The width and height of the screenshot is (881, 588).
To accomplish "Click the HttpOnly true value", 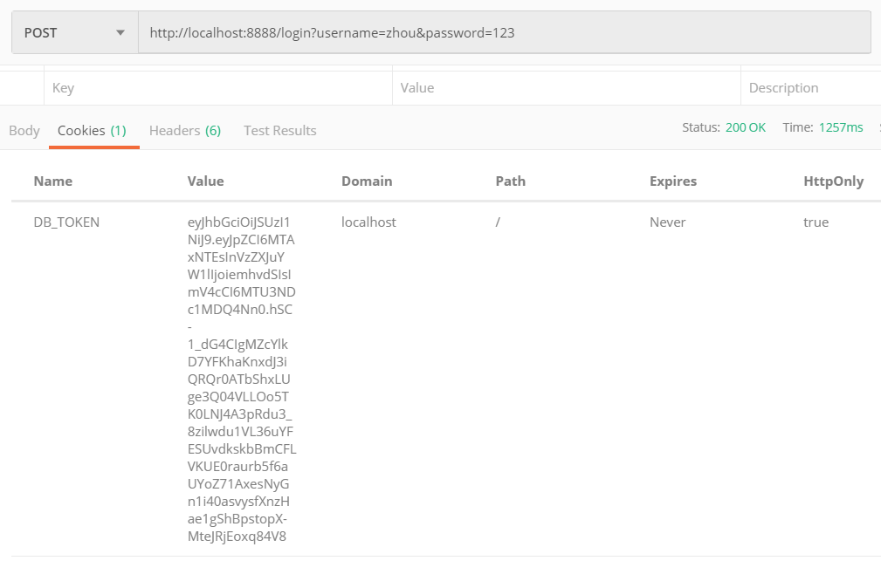I will [x=816, y=222].
